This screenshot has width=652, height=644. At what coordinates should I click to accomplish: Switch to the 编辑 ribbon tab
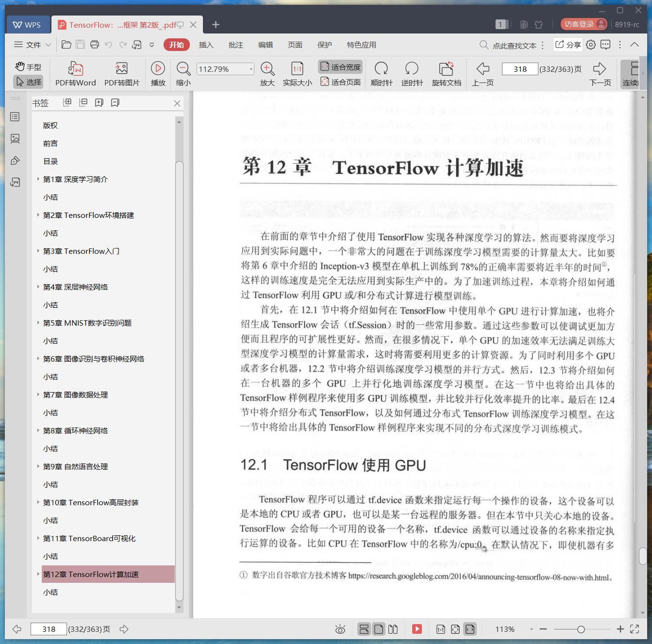(x=265, y=45)
